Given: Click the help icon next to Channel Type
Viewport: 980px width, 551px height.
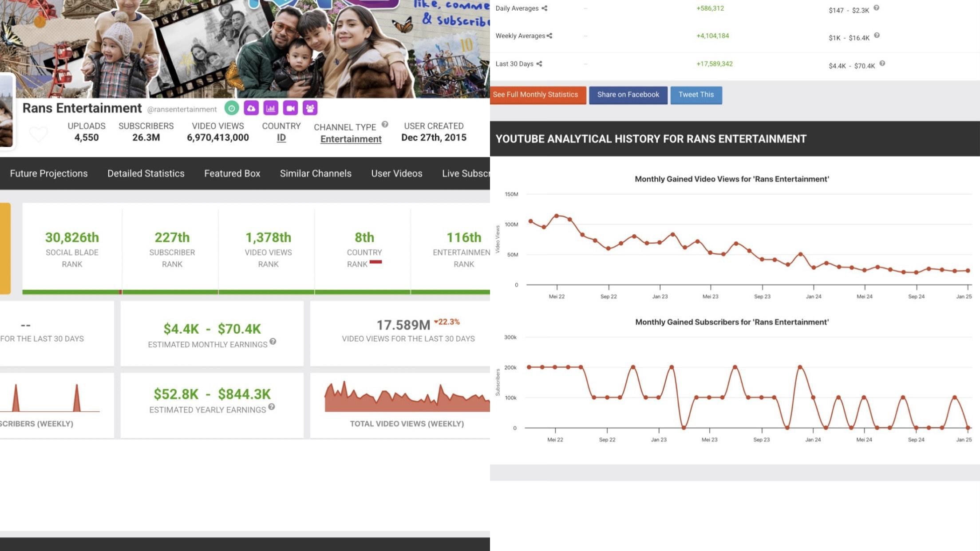Looking at the screenshot, I should pos(385,125).
